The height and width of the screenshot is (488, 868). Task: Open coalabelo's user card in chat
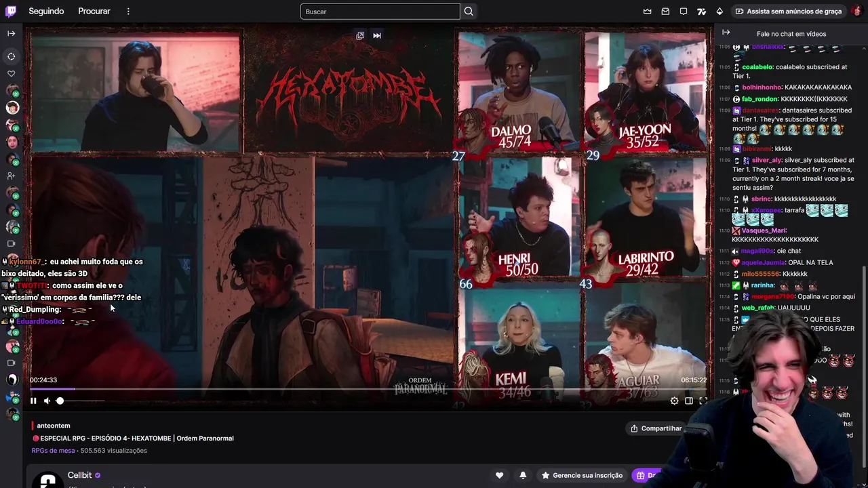tap(757, 67)
